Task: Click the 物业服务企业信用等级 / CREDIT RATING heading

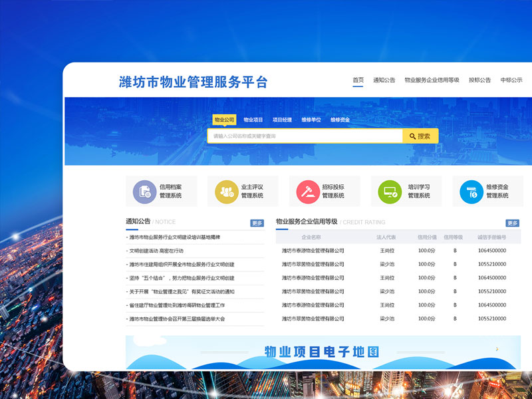Action: point(331,222)
